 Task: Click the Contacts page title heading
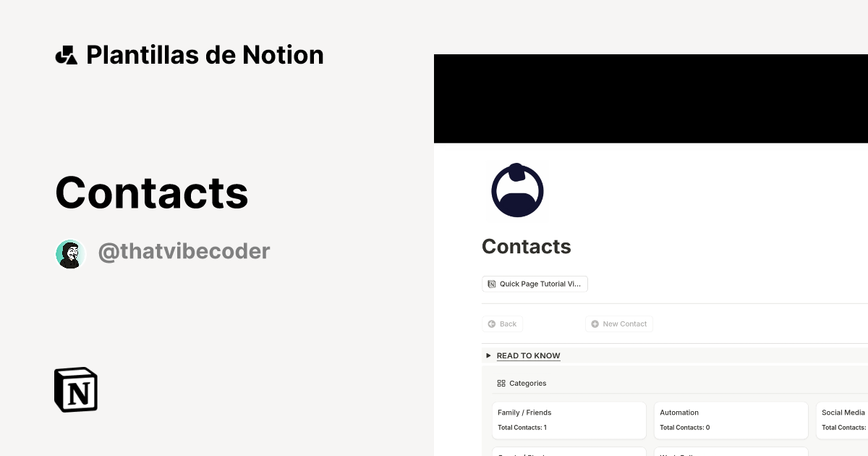(526, 246)
